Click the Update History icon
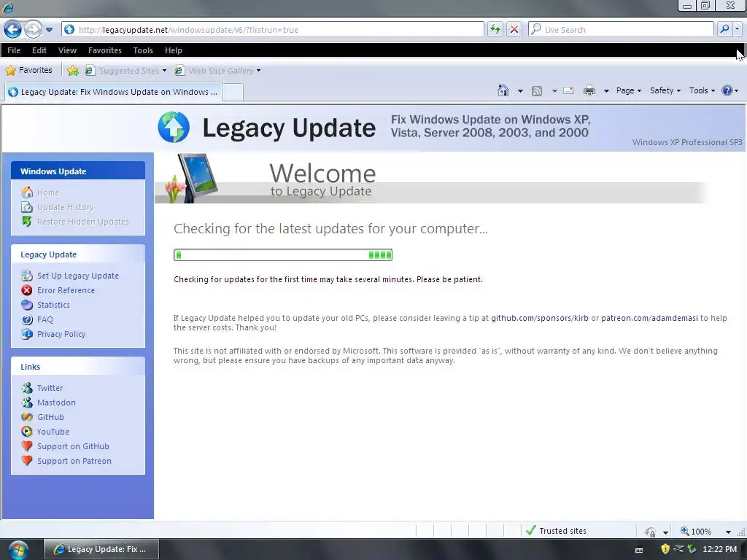 tap(27, 207)
